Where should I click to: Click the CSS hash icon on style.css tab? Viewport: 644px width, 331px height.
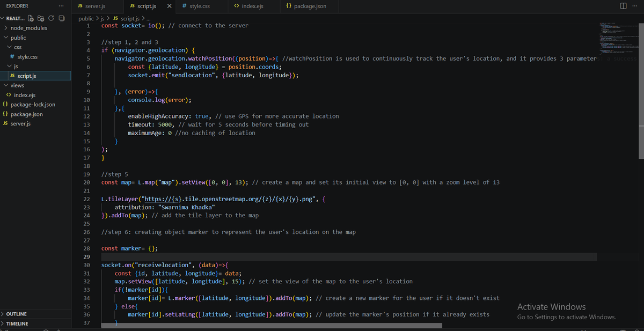(185, 6)
